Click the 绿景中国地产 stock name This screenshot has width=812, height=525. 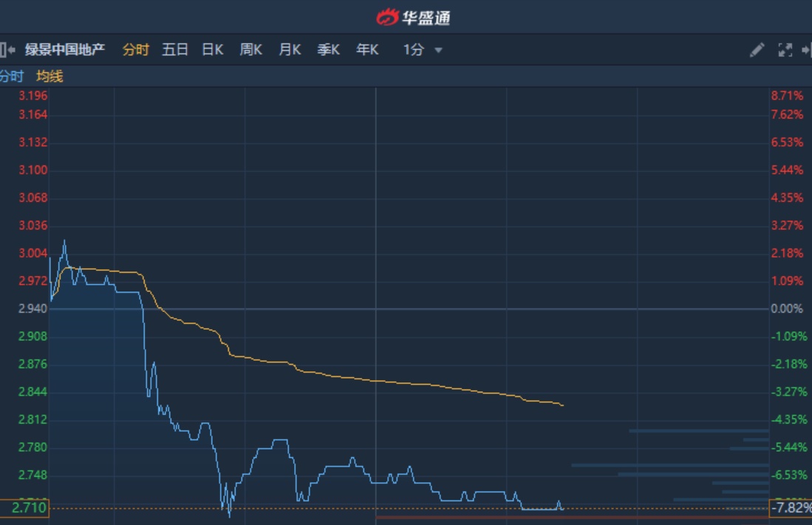click(x=65, y=50)
